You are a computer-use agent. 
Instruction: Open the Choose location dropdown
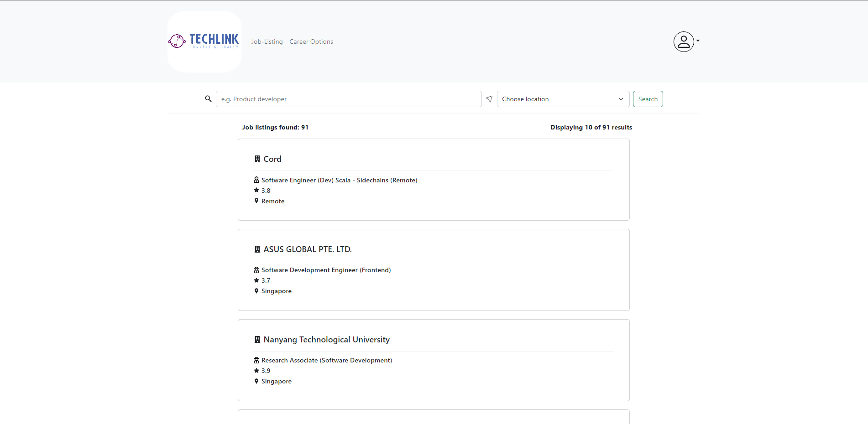(x=563, y=99)
